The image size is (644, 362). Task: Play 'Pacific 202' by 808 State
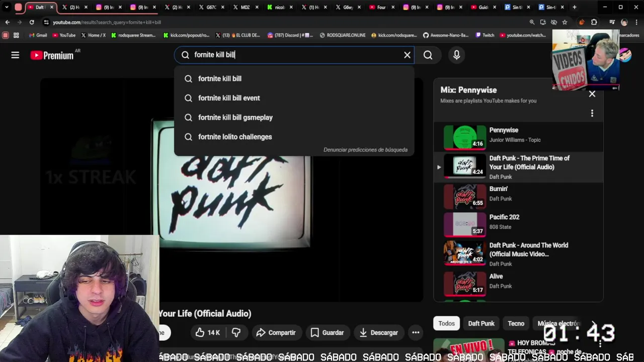click(518, 224)
